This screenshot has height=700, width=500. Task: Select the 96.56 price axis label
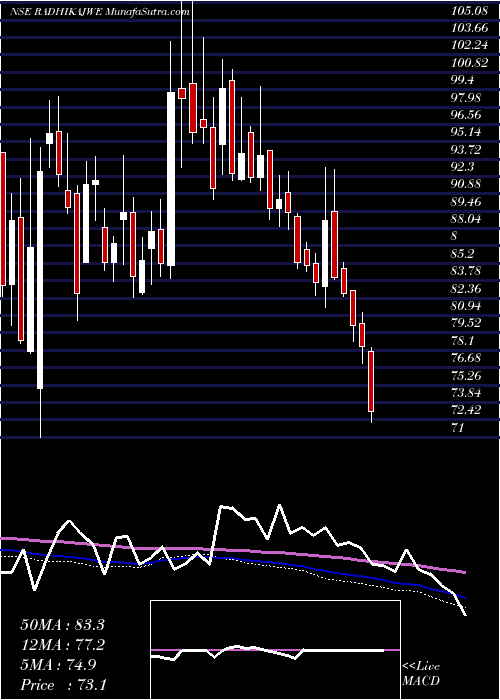467,116
